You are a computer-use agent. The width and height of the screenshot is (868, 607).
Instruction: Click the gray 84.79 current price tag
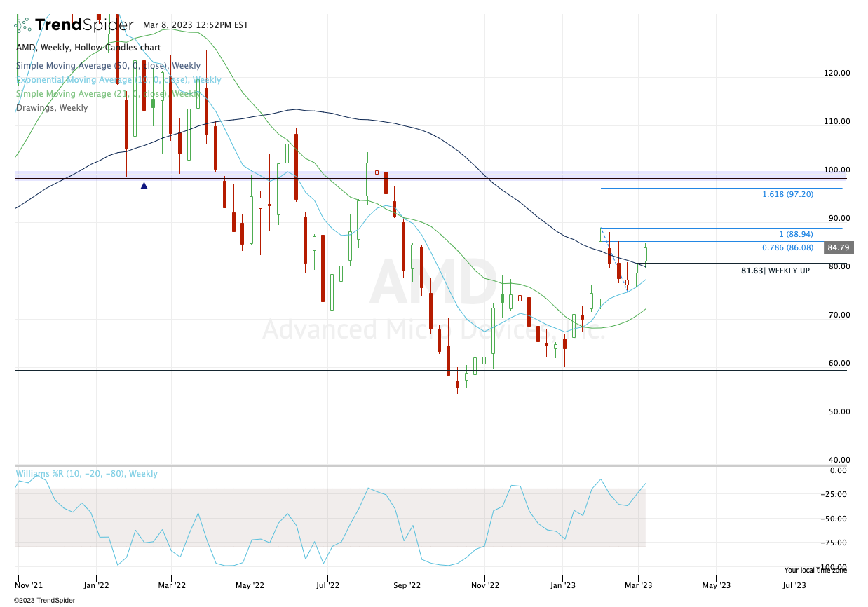point(838,247)
